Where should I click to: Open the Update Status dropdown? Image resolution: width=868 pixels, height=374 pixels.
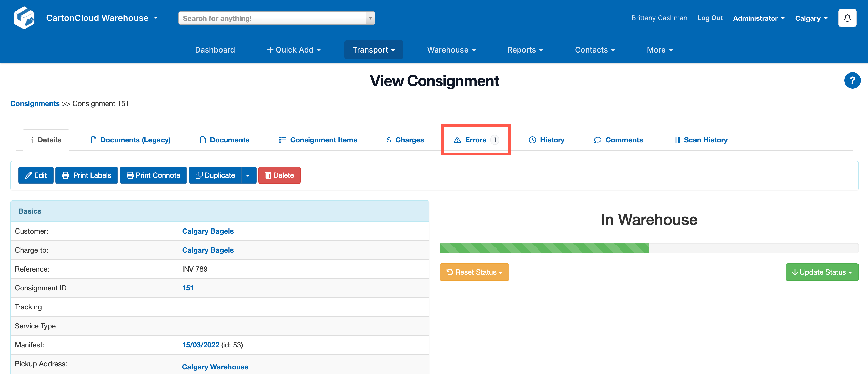click(822, 272)
